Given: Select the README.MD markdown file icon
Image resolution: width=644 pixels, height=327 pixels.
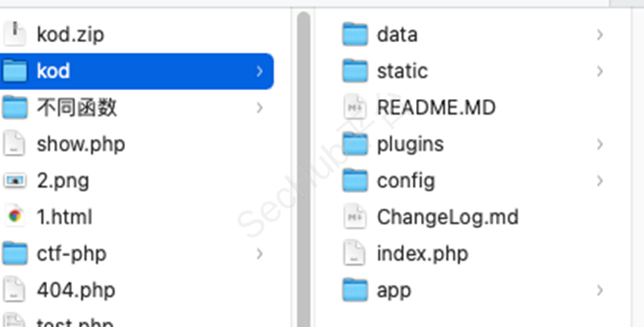Looking at the screenshot, I should coord(355,107).
